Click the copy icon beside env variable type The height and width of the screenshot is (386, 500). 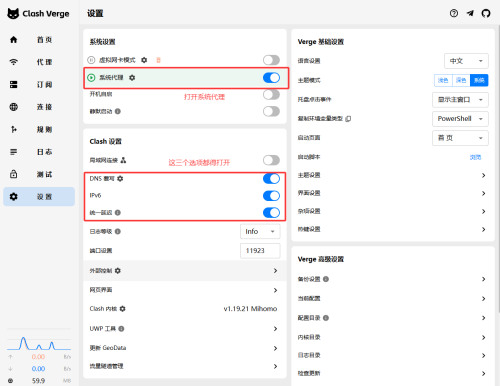[348, 119]
